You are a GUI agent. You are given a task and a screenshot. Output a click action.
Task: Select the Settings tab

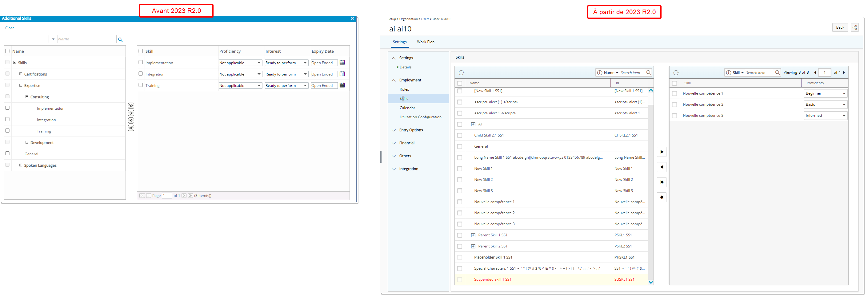click(x=400, y=42)
